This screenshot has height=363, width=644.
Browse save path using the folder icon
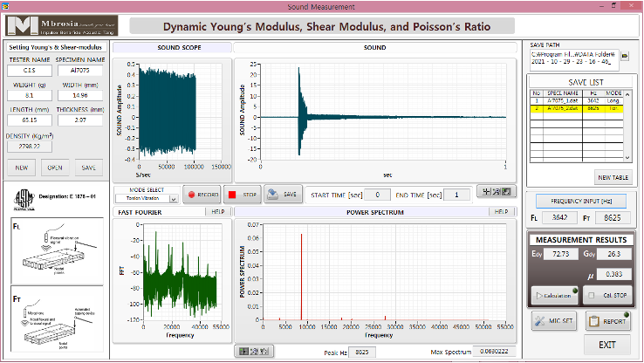[x=624, y=57]
